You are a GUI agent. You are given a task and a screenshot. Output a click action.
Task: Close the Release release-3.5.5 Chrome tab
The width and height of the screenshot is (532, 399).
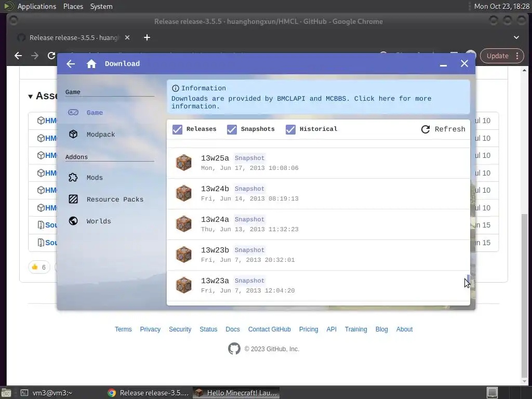click(127, 37)
